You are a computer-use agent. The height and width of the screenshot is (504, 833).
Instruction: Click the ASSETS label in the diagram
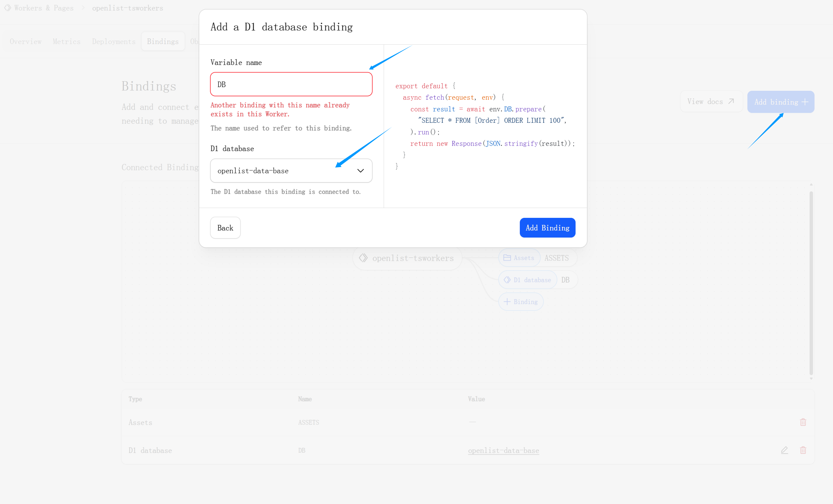[556, 258]
